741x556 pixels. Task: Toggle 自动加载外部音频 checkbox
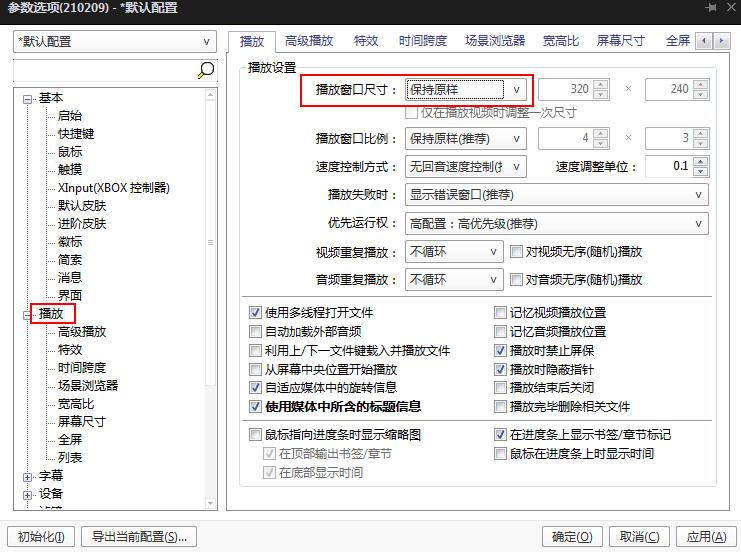(x=255, y=331)
